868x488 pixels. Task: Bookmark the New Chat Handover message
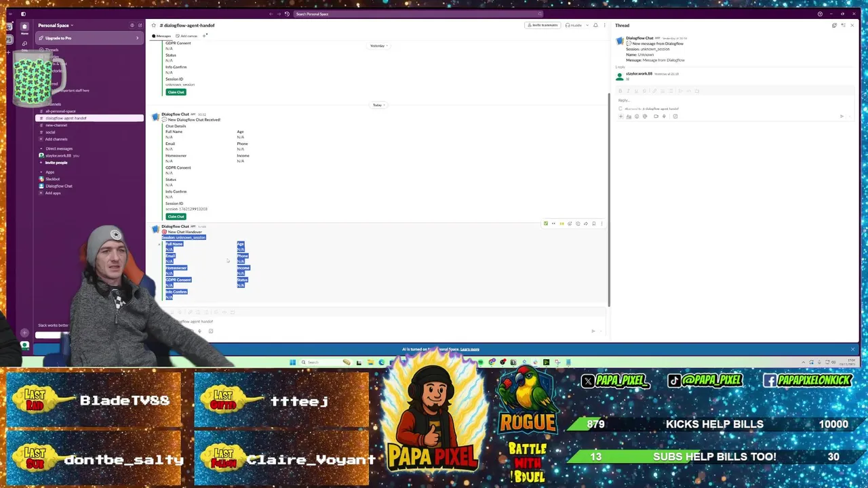pyautogui.click(x=594, y=224)
